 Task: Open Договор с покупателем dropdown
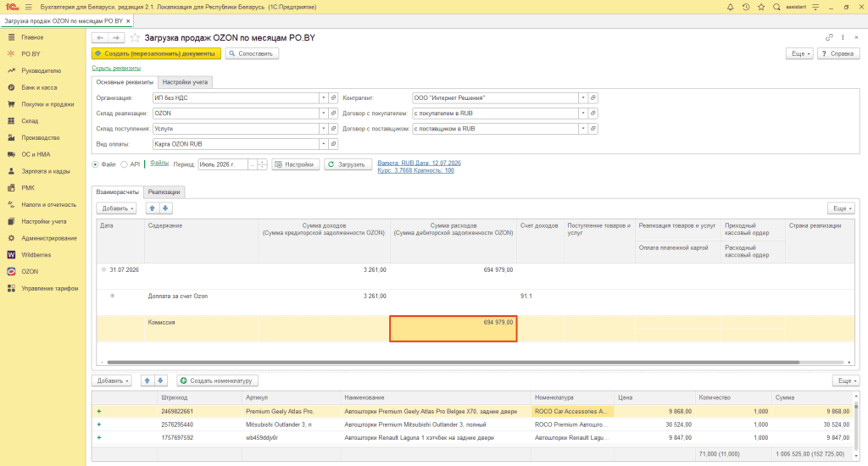(x=583, y=113)
